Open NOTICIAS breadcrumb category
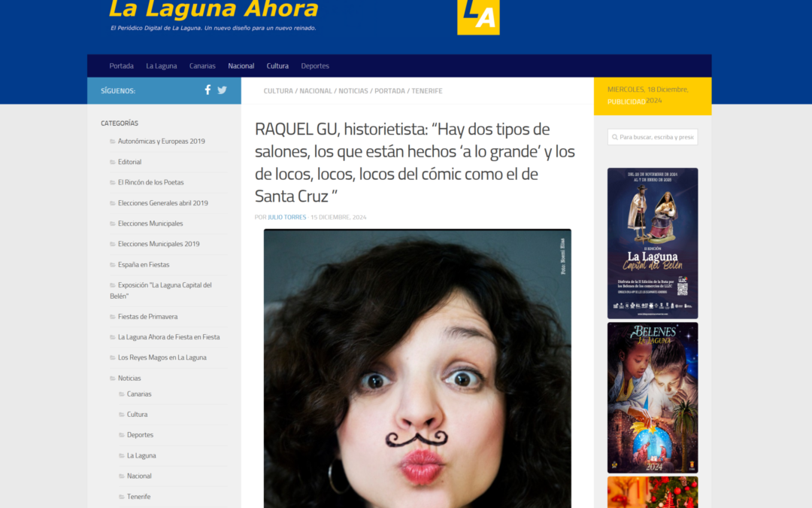 pos(353,91)
